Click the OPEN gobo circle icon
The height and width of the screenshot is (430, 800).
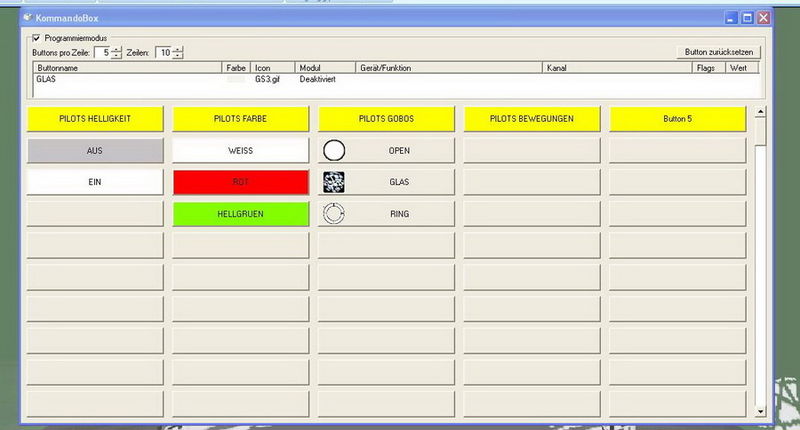click(x=334, y=151)
